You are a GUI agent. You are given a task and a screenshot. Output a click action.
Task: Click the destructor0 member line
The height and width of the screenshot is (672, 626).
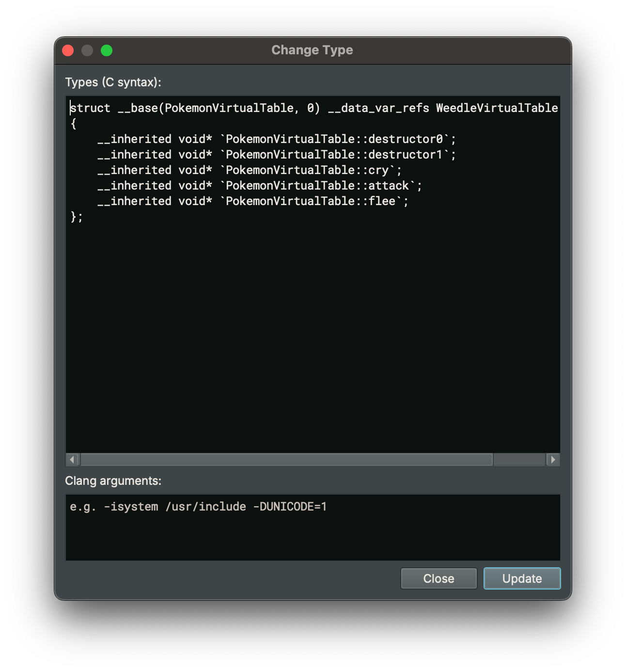(277, 139)
